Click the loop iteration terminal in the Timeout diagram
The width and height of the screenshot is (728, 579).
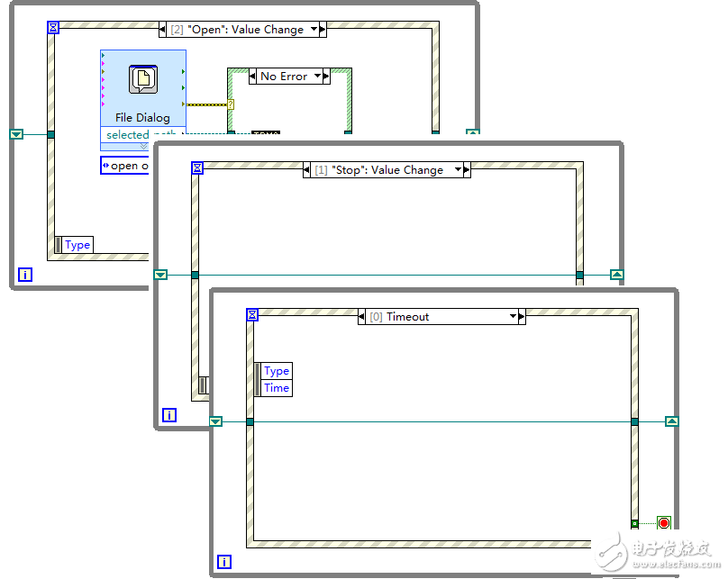click(224, 562)
